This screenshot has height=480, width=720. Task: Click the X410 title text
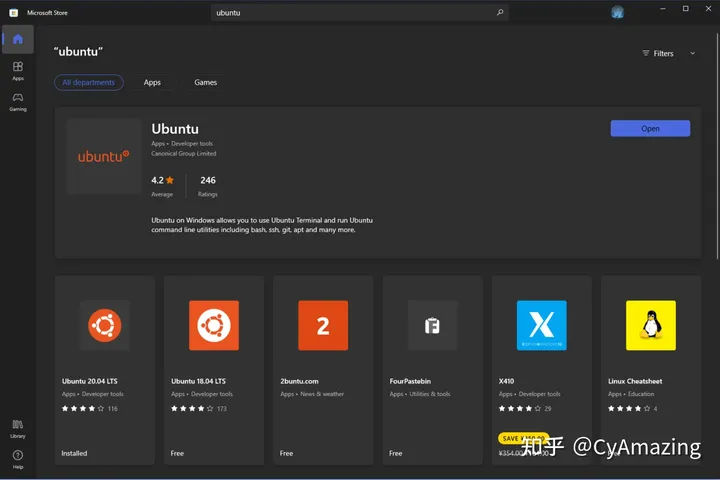point(506,381)
